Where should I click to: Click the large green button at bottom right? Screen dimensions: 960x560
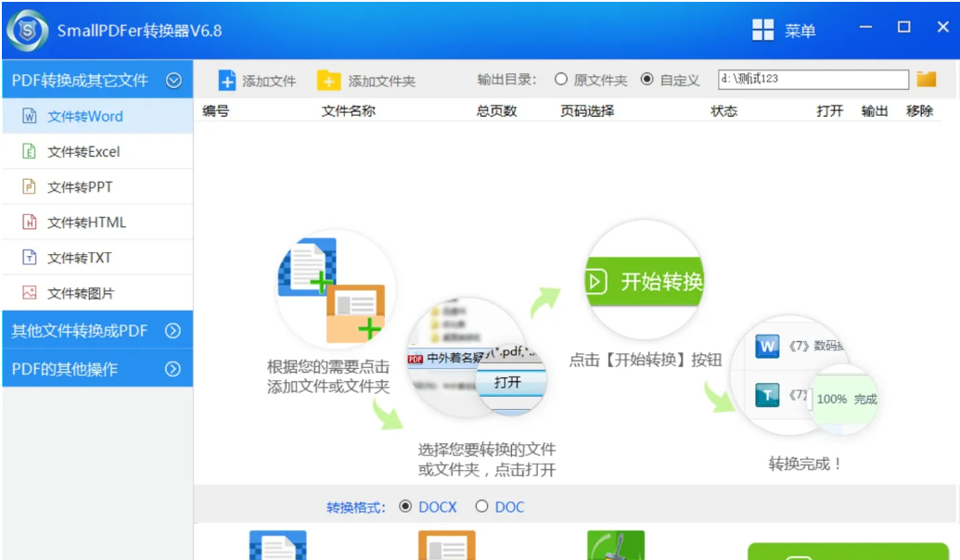click(849, 551)
